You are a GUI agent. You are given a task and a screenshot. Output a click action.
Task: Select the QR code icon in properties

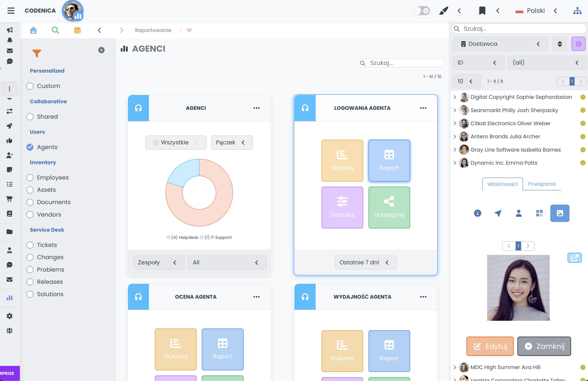(x=539, y=213)
